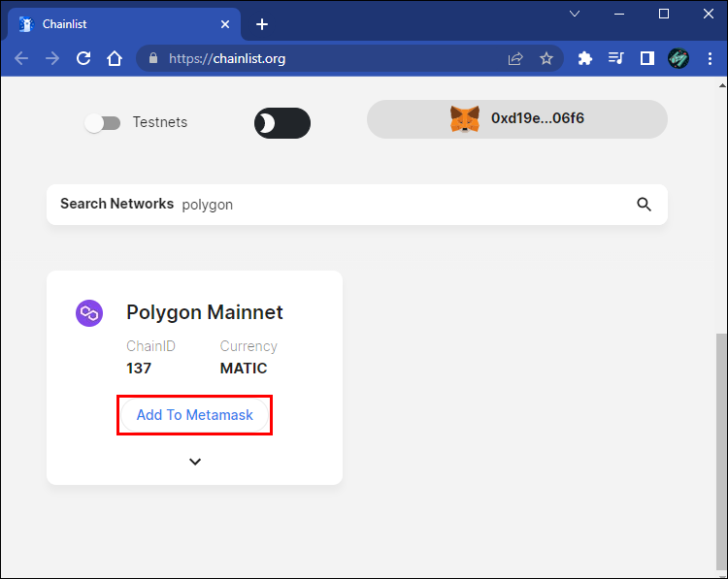The image size is (728, 579).
Task: Click the search magnifier icon
Action: click(x=644, y=204)
